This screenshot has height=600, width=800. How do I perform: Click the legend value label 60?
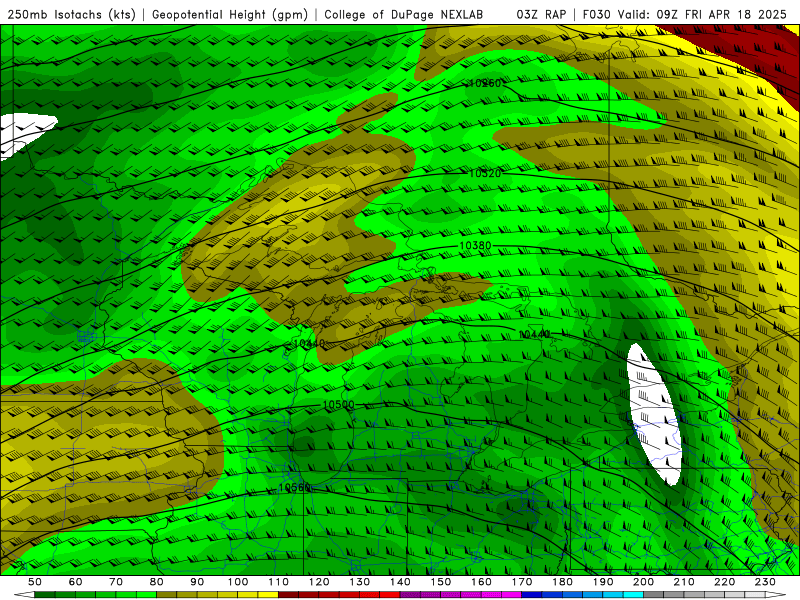75,582
